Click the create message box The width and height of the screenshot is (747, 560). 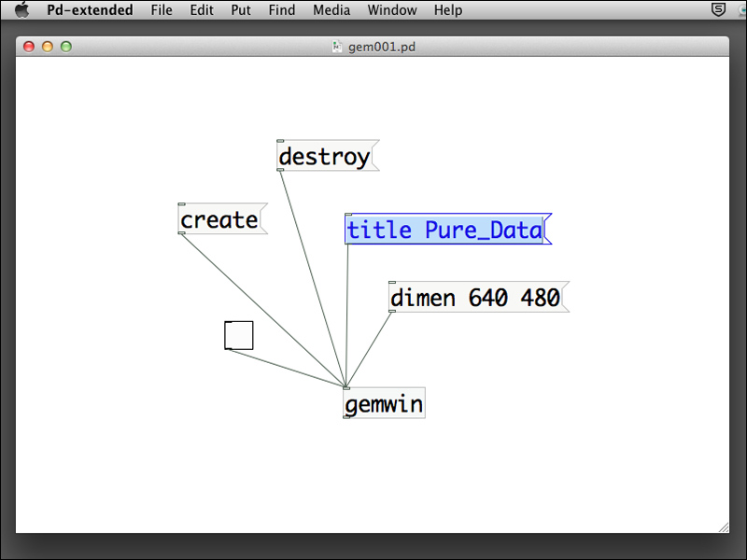222,218
